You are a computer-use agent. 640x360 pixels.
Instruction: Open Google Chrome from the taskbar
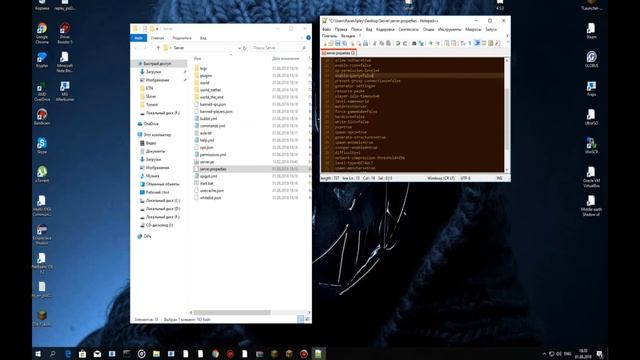(215, 353)
